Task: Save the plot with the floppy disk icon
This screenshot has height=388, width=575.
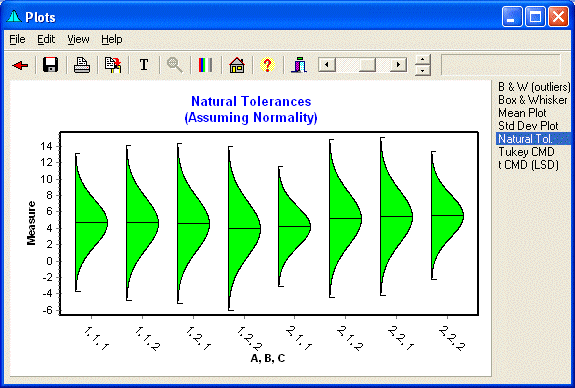Action: pos(51,65)
